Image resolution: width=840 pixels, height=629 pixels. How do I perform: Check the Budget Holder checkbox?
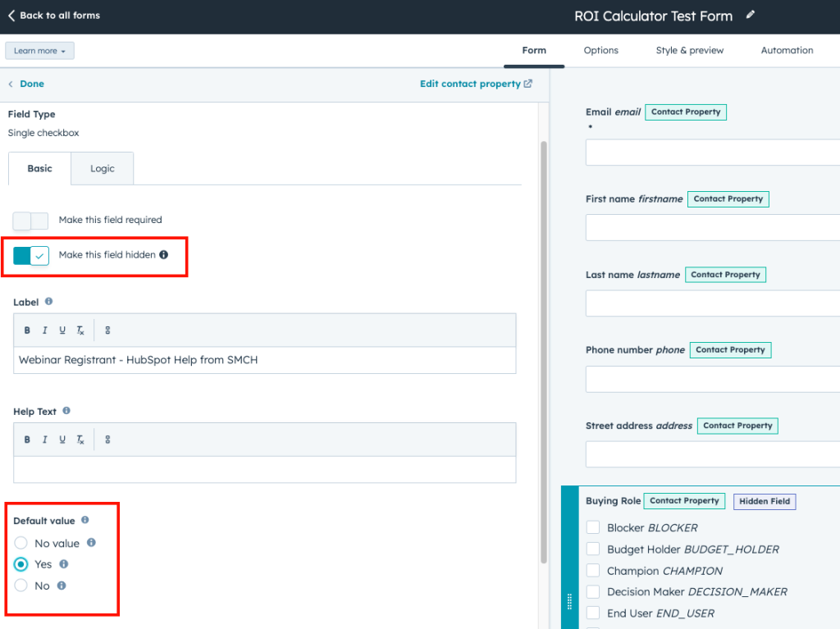click(x=592, y=549)
